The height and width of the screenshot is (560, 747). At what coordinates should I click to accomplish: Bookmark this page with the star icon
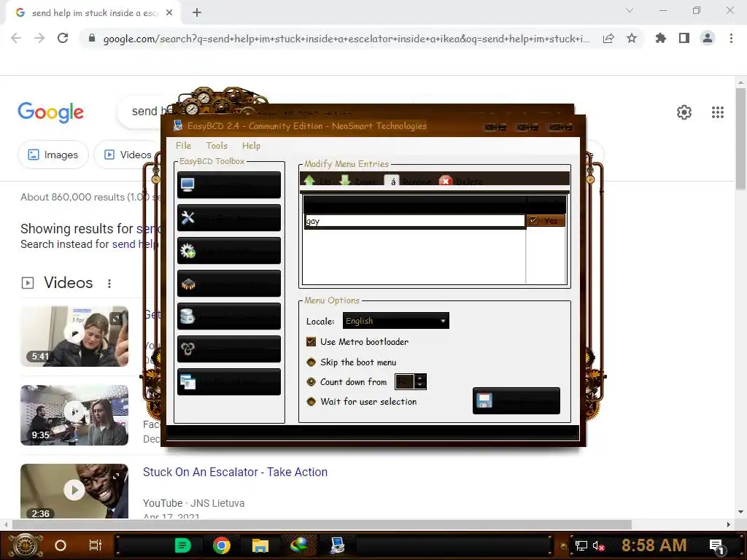[x=632, y=38]
